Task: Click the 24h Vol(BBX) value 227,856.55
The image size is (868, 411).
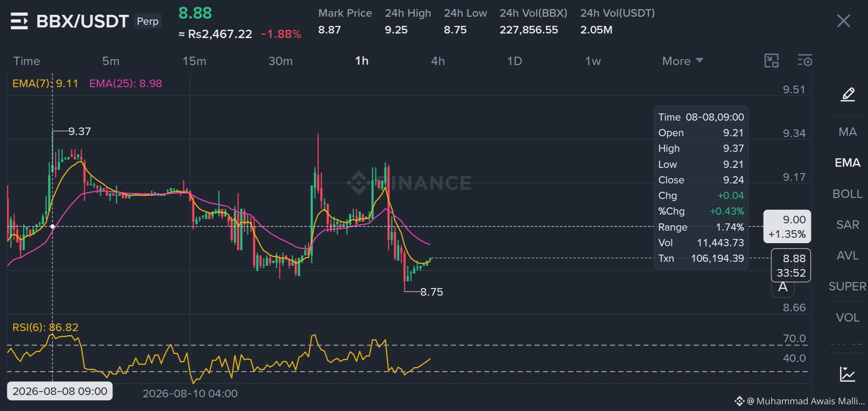Action: tap(529, 30)
